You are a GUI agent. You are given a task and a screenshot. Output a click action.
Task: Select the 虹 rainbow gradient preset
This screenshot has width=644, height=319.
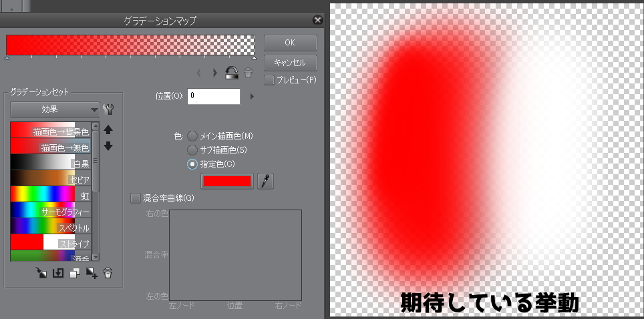coord(51,194)
